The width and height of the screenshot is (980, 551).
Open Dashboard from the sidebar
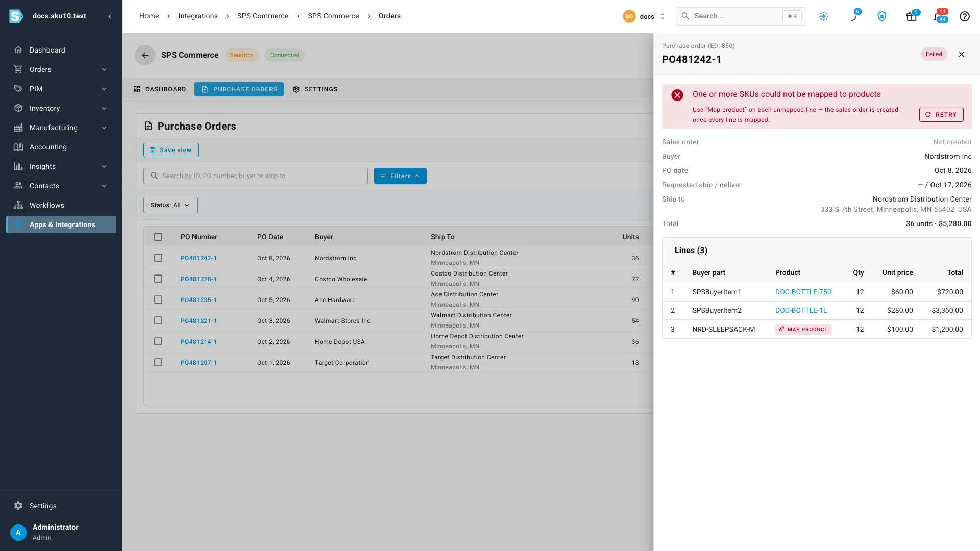pos(61,50)
